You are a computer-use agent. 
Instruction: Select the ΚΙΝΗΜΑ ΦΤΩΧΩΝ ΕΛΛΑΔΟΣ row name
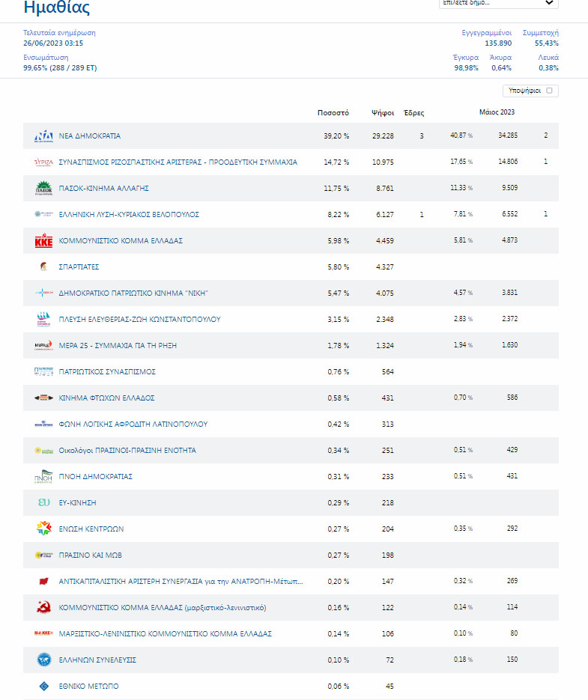pyautogui.click(x=106, y=398)
